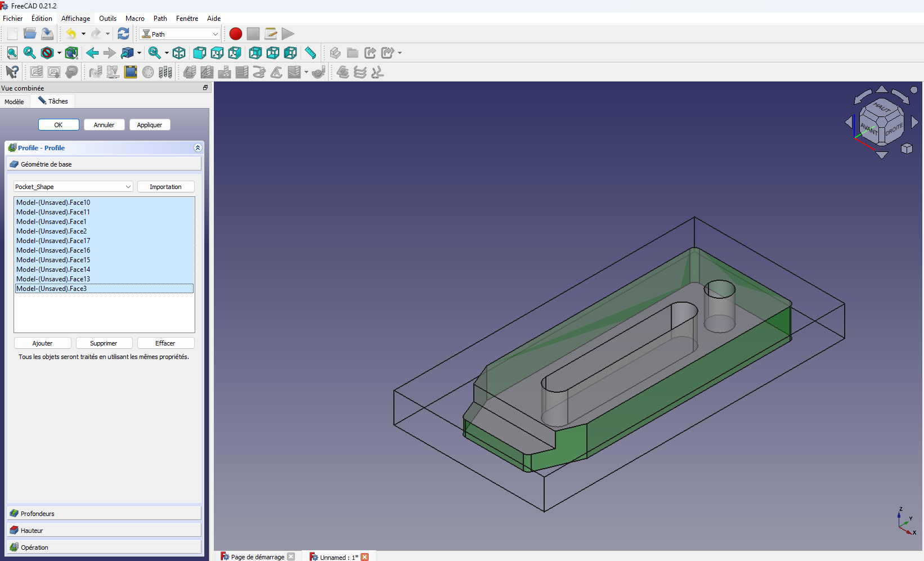Screen dimensions: 924x561
Task: Click the yellow-framed select loop icon
Action: tap(131, 72)
